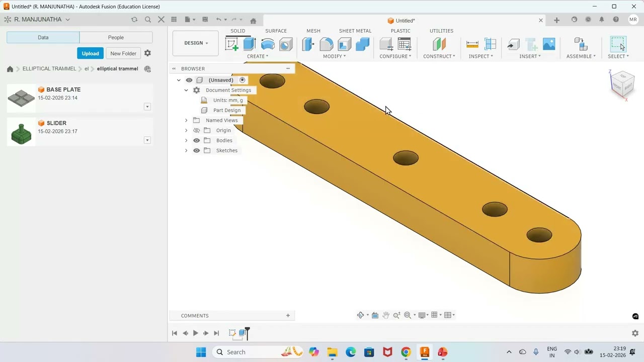
Task: Go to the Home tab icon
Action: pyautogui.click(x=253, y=21)
